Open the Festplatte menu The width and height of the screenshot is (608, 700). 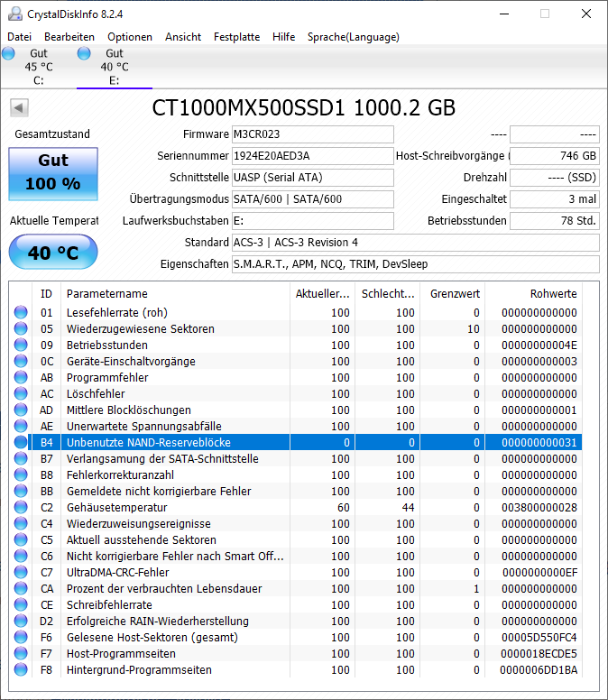point(236,37)
